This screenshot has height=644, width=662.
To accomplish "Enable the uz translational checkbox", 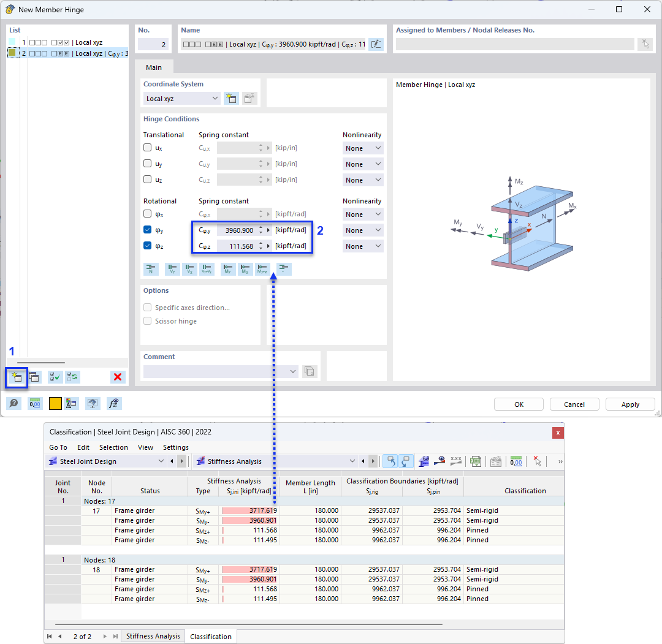I will (147, 180).
